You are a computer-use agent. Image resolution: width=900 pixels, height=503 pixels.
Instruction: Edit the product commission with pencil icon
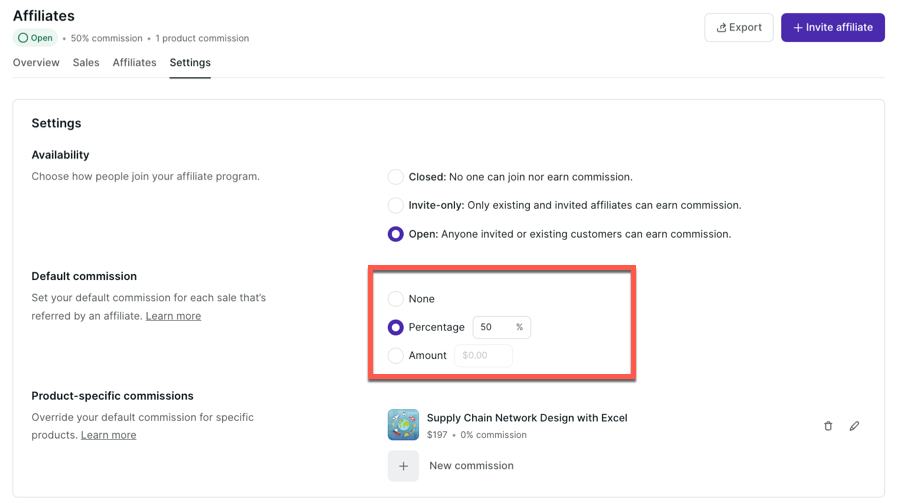[x=854, y=426]
